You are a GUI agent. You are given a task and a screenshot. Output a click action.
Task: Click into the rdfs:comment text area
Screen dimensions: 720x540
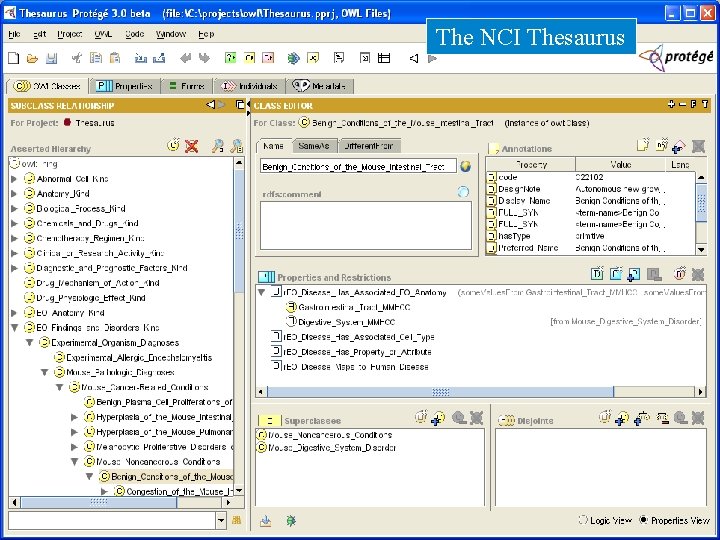tap(366, 225)
